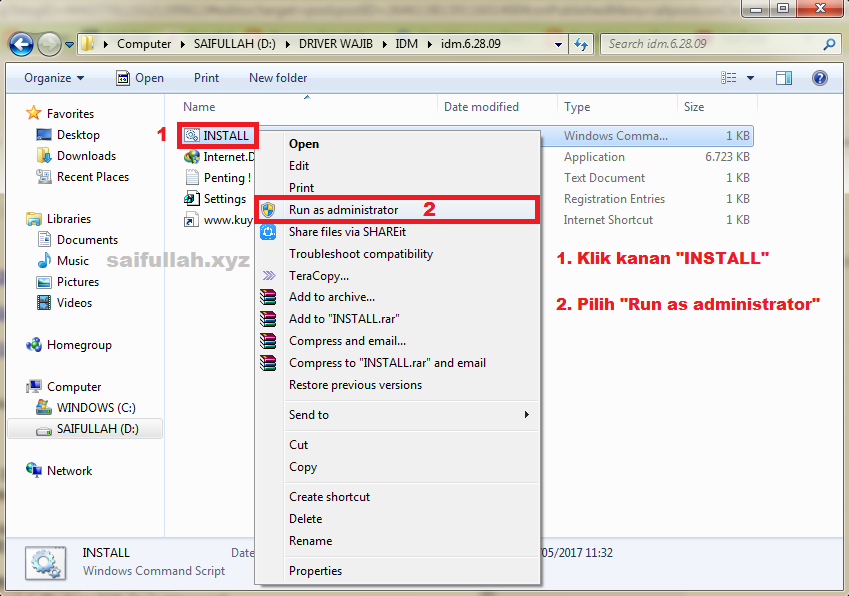Select the Penting ! text document icon
The width and height of the screenshot is (849, 596).
192,178
